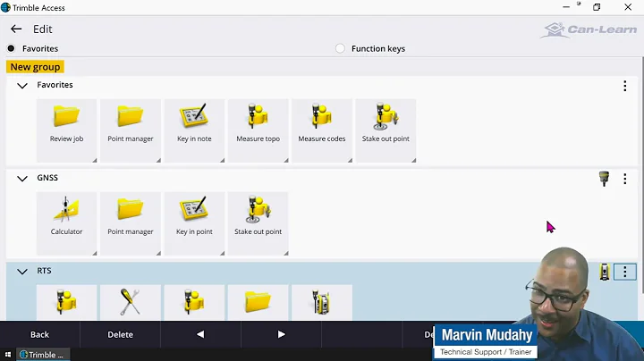Click total station icon on RTS group
Image resolution: width=644 pixels, height=361 pixels.
point(604,272)
